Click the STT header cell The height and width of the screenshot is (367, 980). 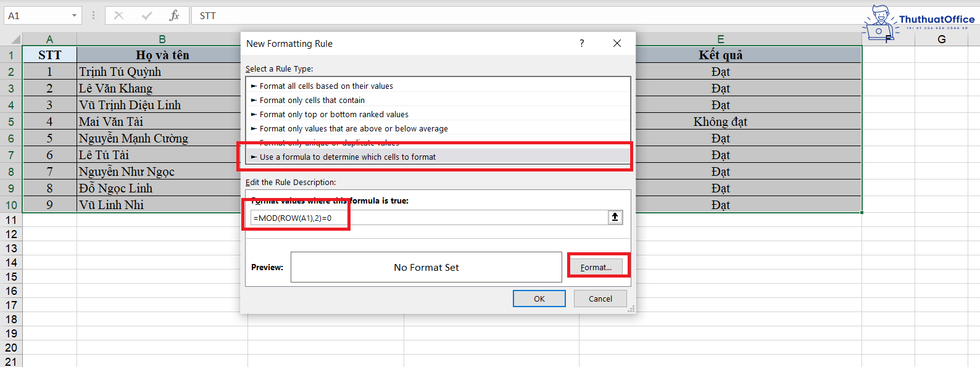point(50,55)
